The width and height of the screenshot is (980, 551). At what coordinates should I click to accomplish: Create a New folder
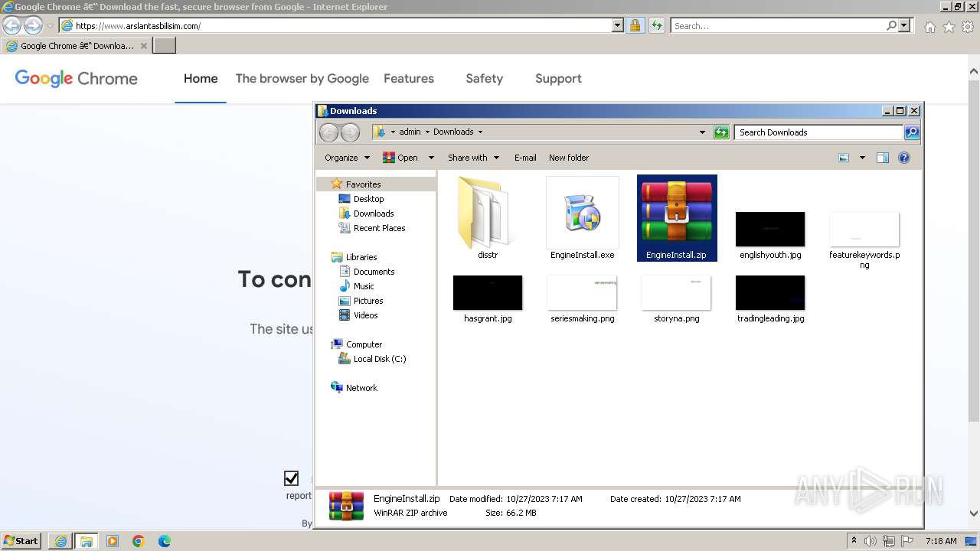pos(569,158)
